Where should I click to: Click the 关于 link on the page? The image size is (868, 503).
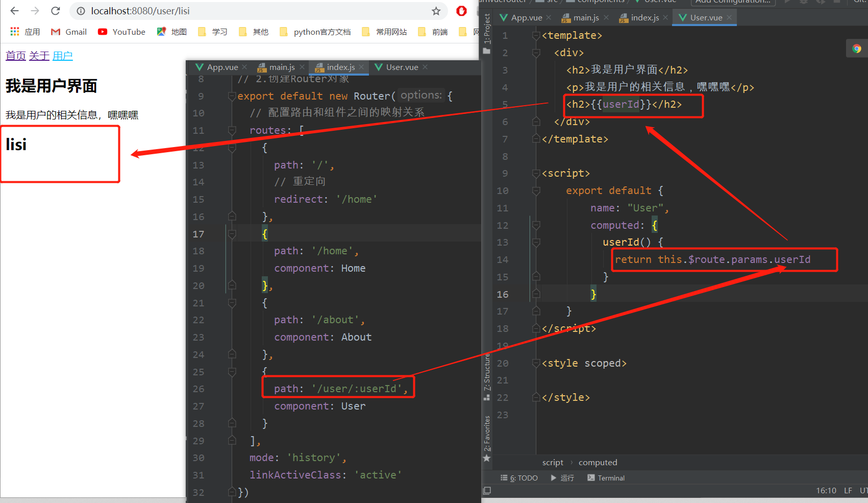(x=39, y=56)
